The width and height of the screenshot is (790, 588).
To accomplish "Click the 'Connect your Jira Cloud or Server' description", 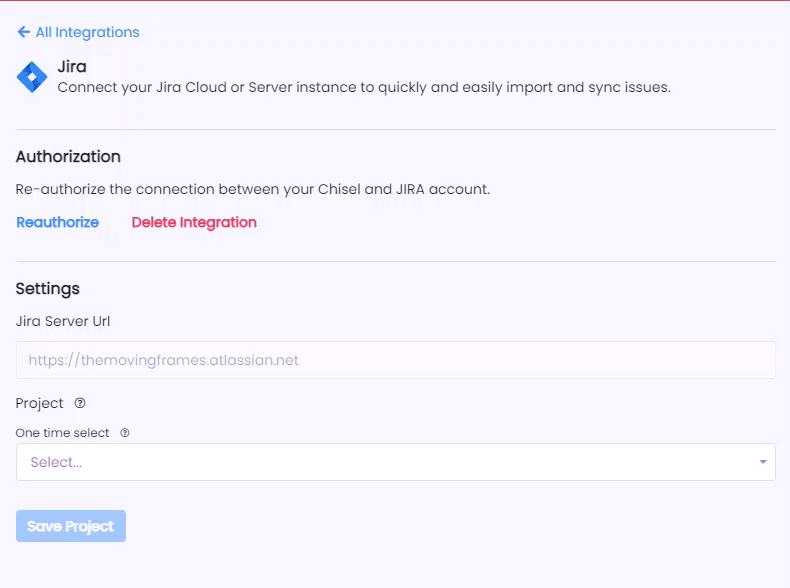I will 364,88.
